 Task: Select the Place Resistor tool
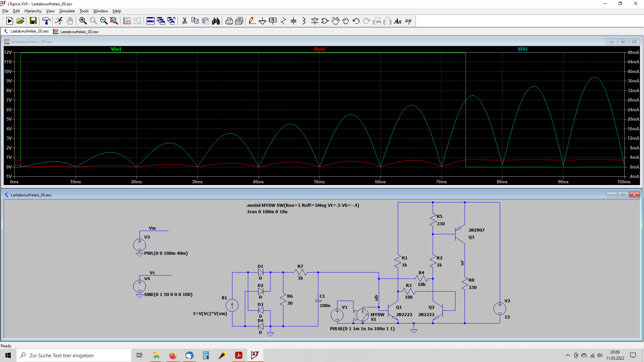pos(283,21)
